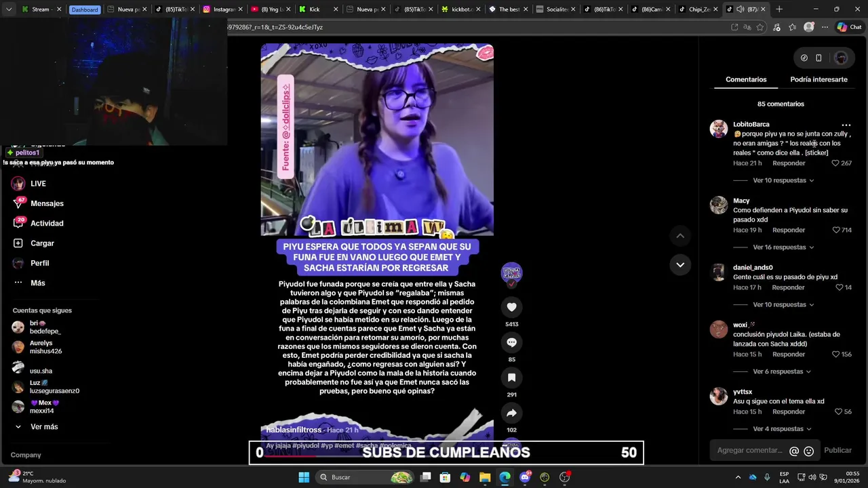Focus the Agregar comentario input field

click(x=751, y=451)
